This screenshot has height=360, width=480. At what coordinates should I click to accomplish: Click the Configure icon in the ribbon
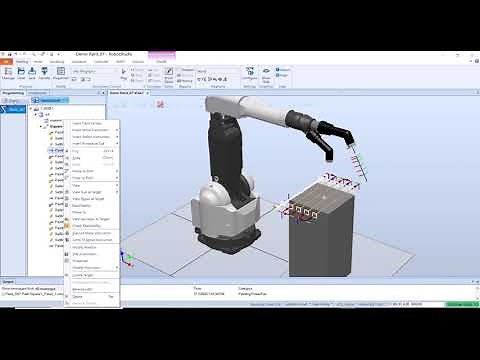[x=250, y=73]
